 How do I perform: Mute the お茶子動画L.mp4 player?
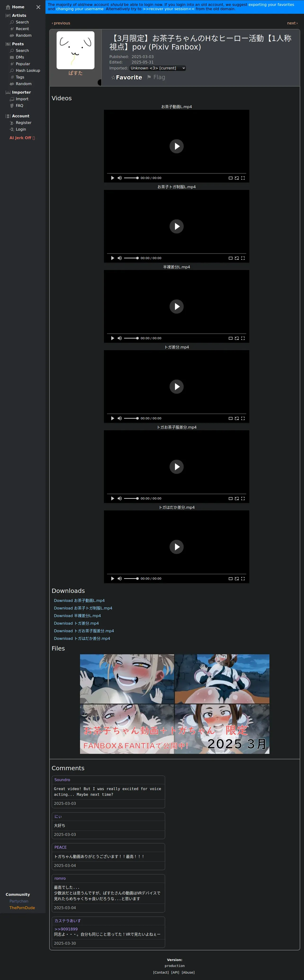pos(120,178)
